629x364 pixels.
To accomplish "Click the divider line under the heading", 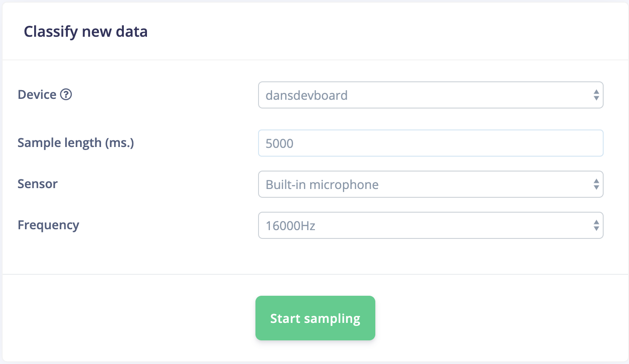I will tap(315, 59).
